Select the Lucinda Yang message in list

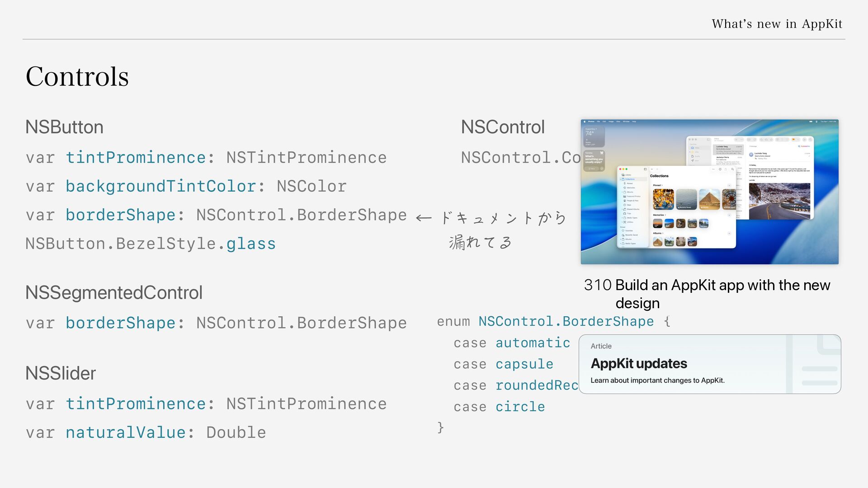point(728,150)
